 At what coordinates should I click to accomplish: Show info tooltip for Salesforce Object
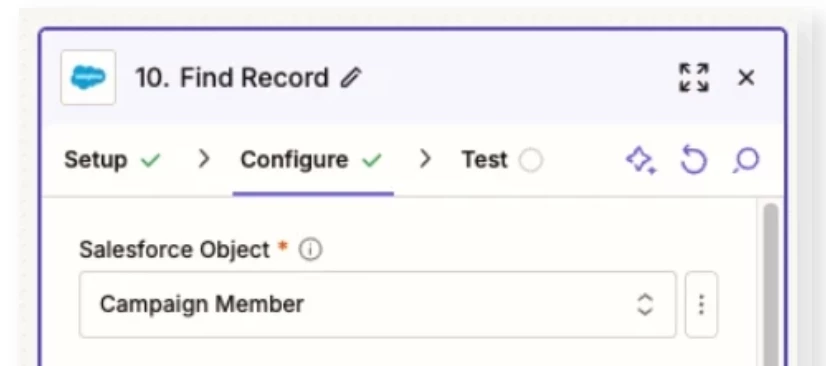311,250
